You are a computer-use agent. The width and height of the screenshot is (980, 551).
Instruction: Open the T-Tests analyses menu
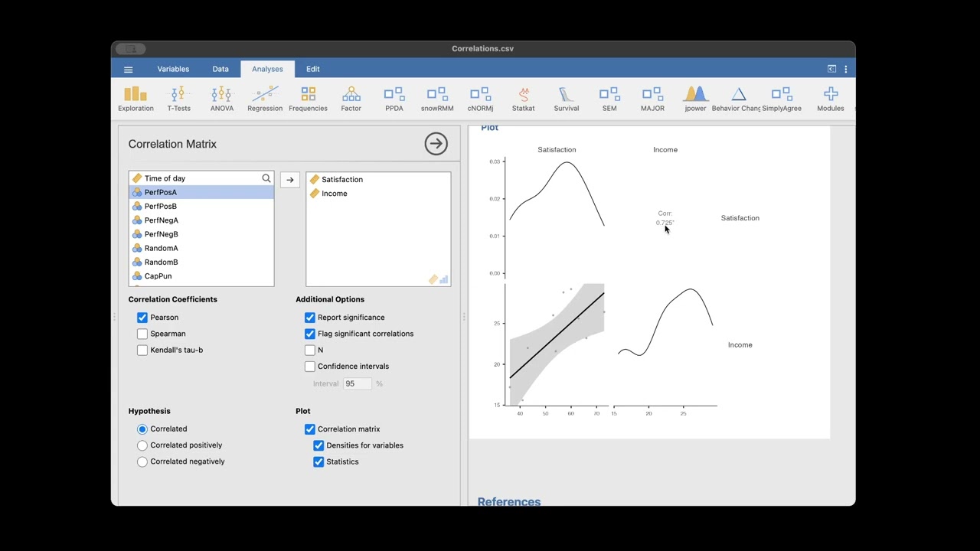tap(178, 99)
